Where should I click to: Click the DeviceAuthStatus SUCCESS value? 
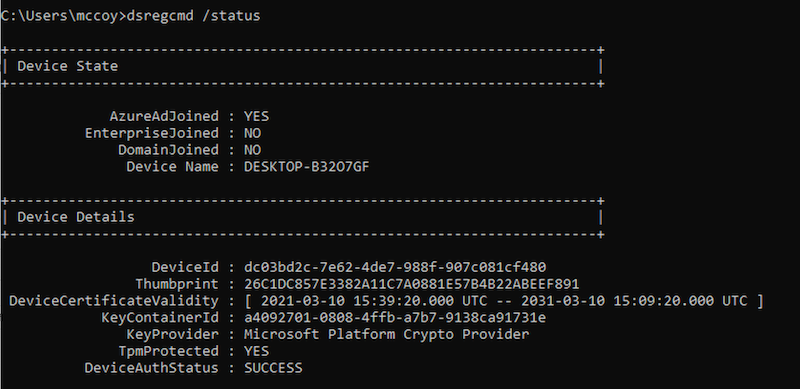coord(273,369)
